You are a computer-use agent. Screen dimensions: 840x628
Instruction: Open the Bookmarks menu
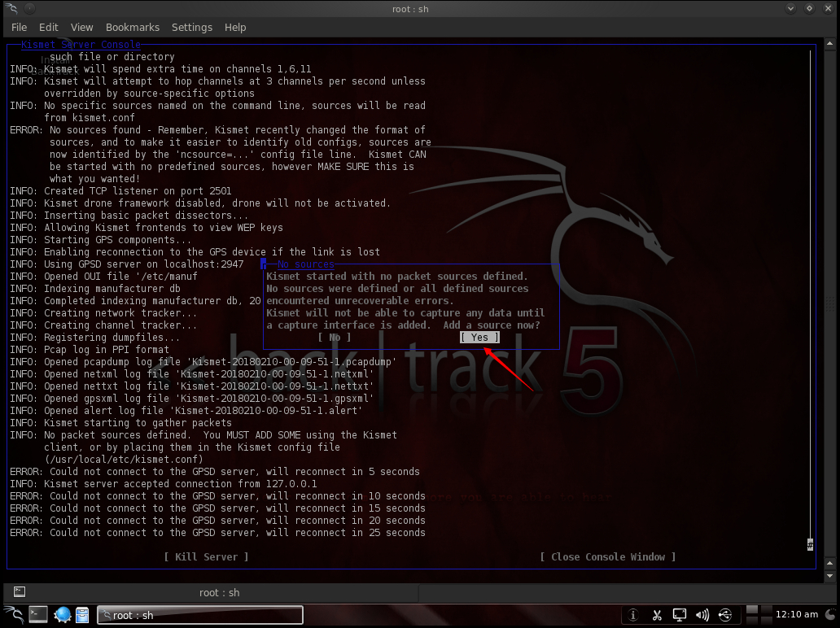[x=133, y=28]
